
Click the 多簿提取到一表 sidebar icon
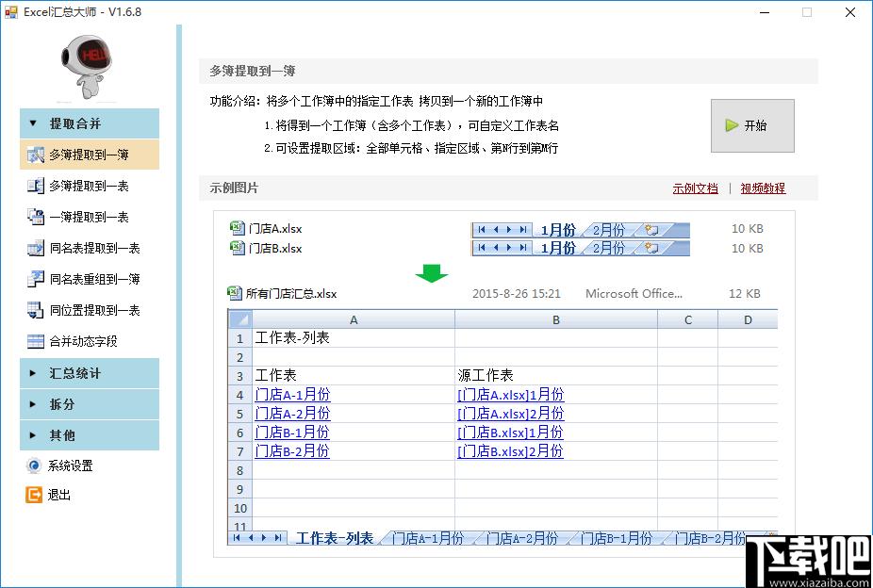pyautogui.click(x=36, y=186)
